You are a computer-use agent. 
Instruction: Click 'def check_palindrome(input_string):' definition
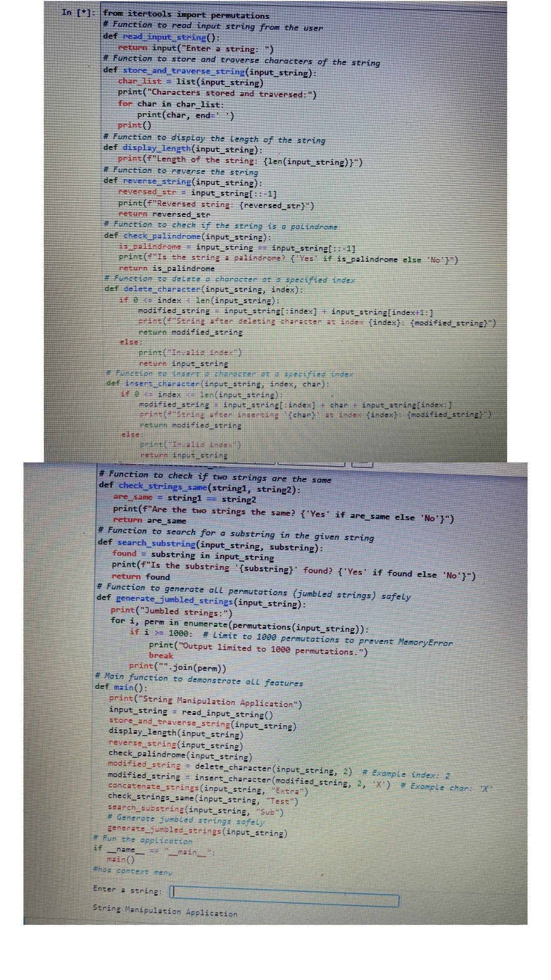point(188,236)
